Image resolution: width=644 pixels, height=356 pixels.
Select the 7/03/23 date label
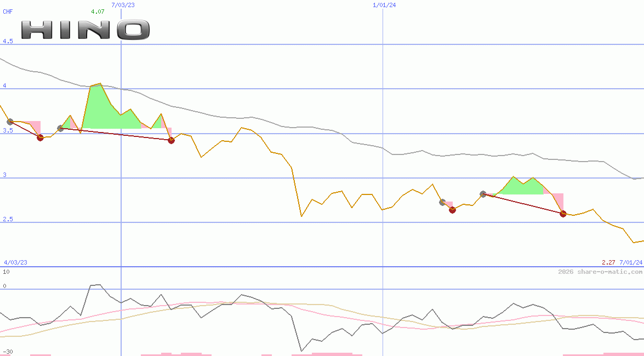point(122,5)
